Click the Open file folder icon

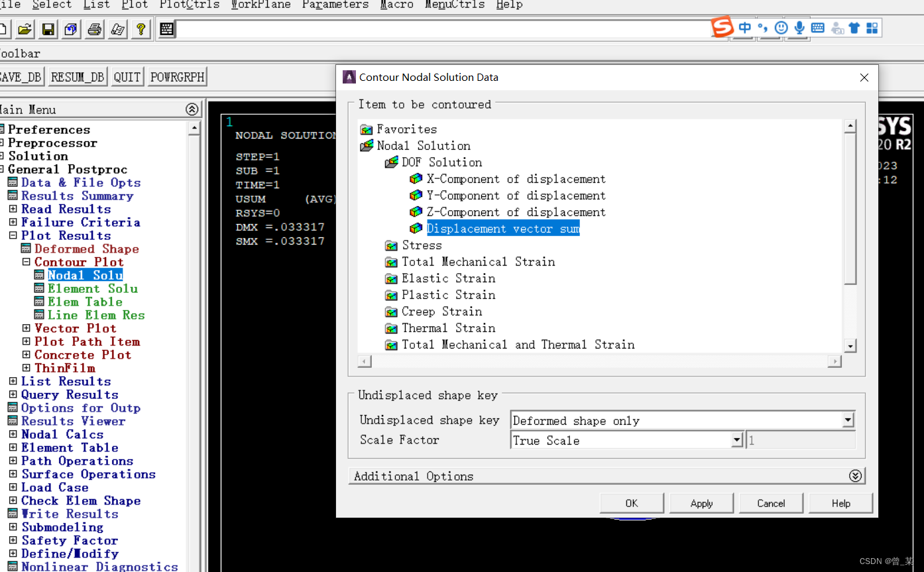[x=25, y=29]
